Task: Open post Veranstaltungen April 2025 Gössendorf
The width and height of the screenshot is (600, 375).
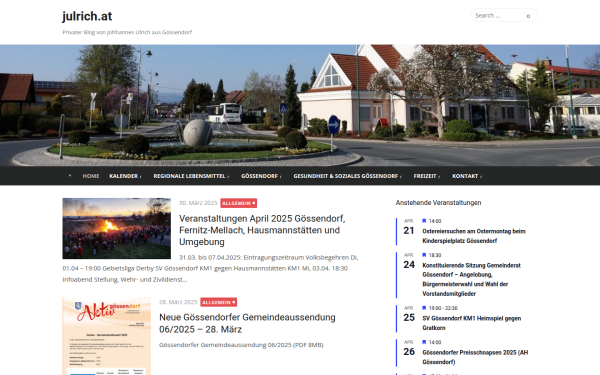Action: point(262,230)
